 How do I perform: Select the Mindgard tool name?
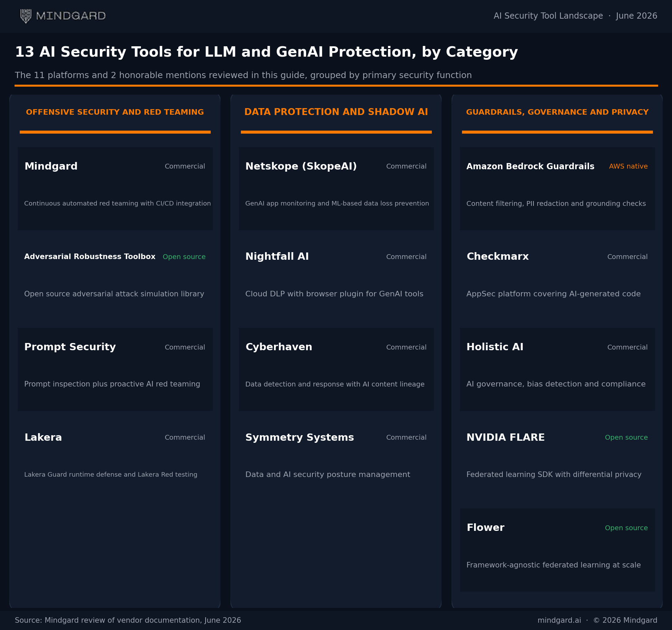pyautogui.click(x=51, y=166)
